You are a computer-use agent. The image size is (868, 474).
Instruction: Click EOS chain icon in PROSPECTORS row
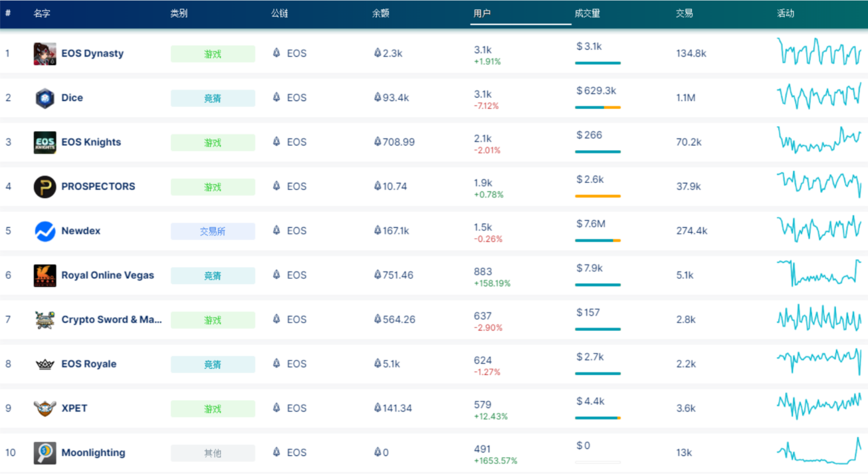point(276,185)
